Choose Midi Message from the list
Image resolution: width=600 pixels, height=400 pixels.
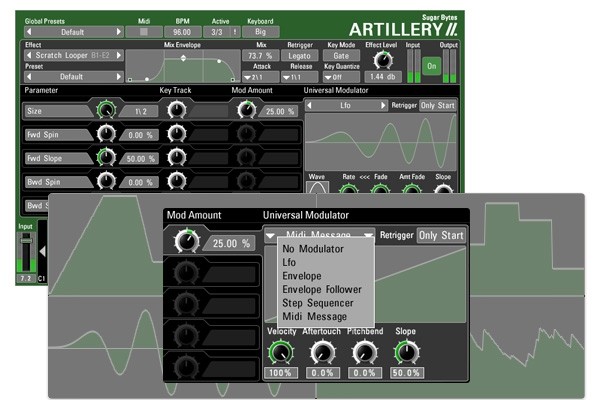click(315, 317)
